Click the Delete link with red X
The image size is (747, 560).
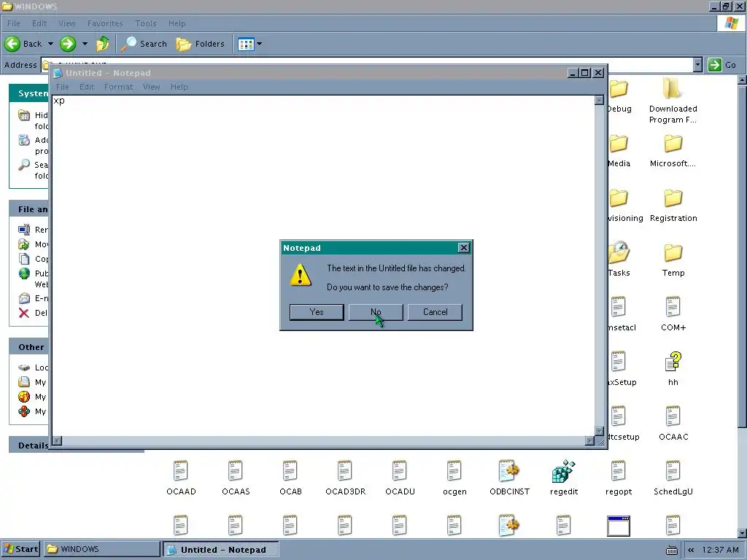32,313
